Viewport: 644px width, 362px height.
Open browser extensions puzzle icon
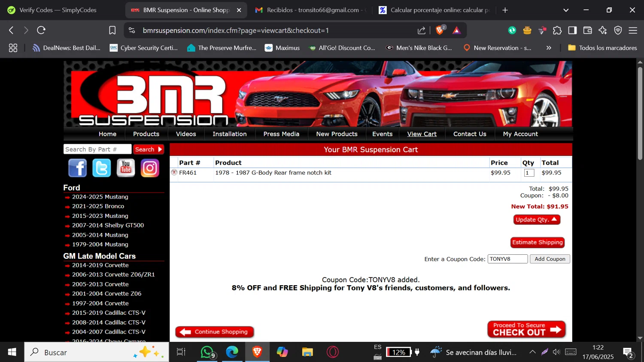tap(557, 30)
